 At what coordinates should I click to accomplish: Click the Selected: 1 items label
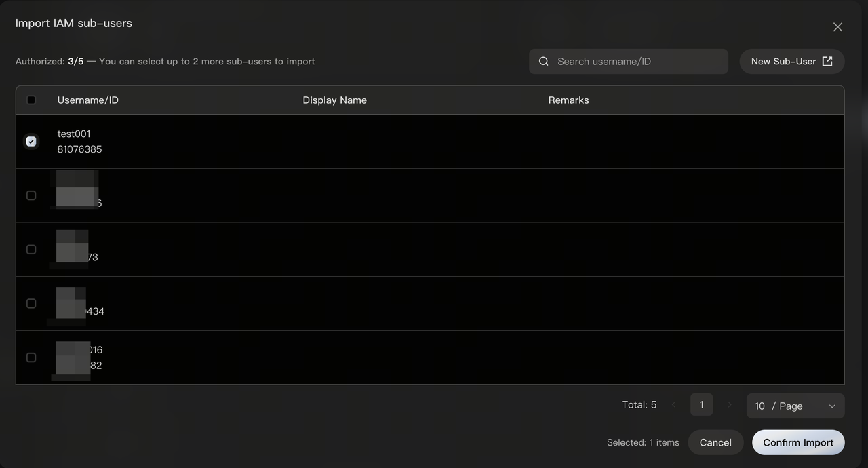643,442
